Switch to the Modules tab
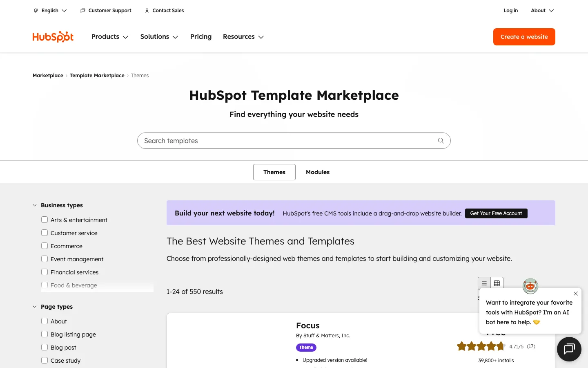 pos(318,172)
